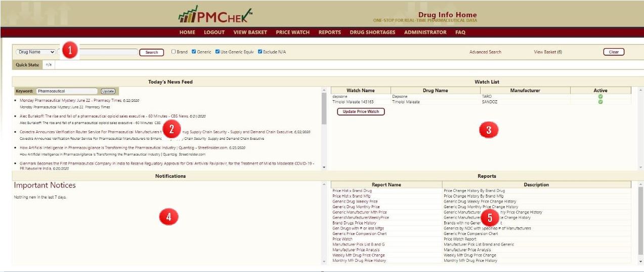Click the green Active icon for Timolol Maleate
This screenshot has height=272, width=644.
[x=600, y=102]
